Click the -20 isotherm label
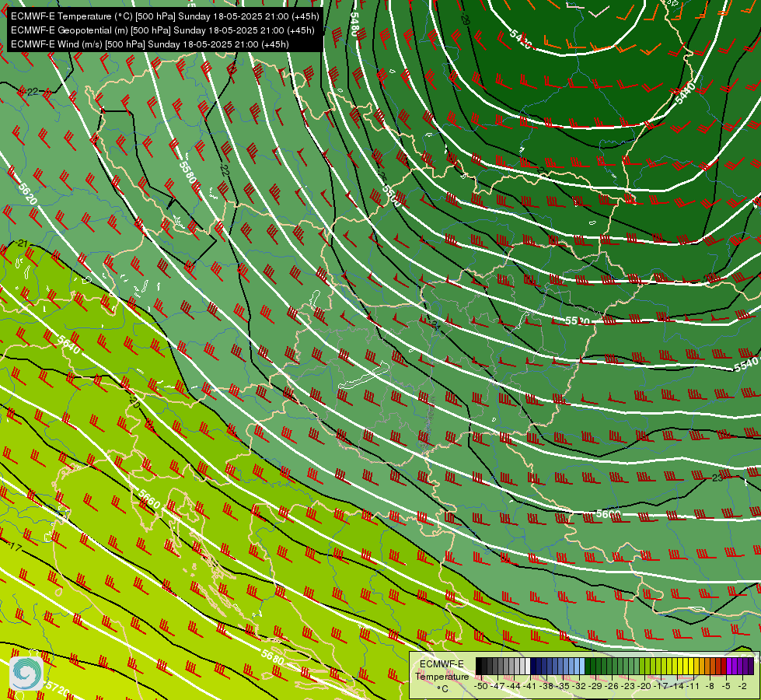Viewport: 761px width, 700px height. coord(134,402)
